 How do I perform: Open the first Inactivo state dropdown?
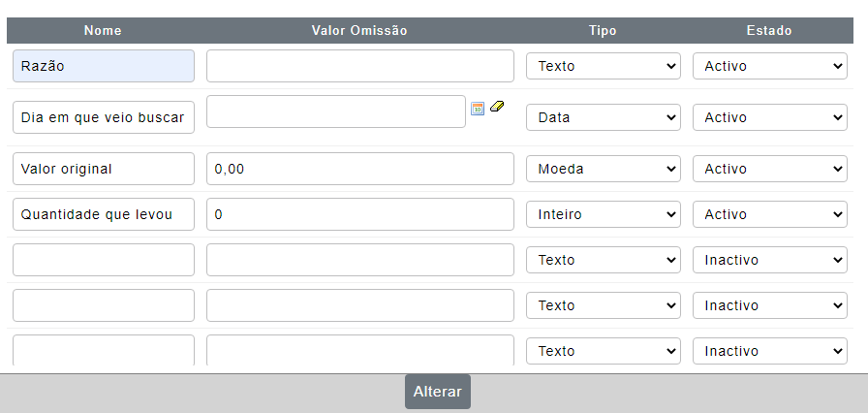pos(769,260)
